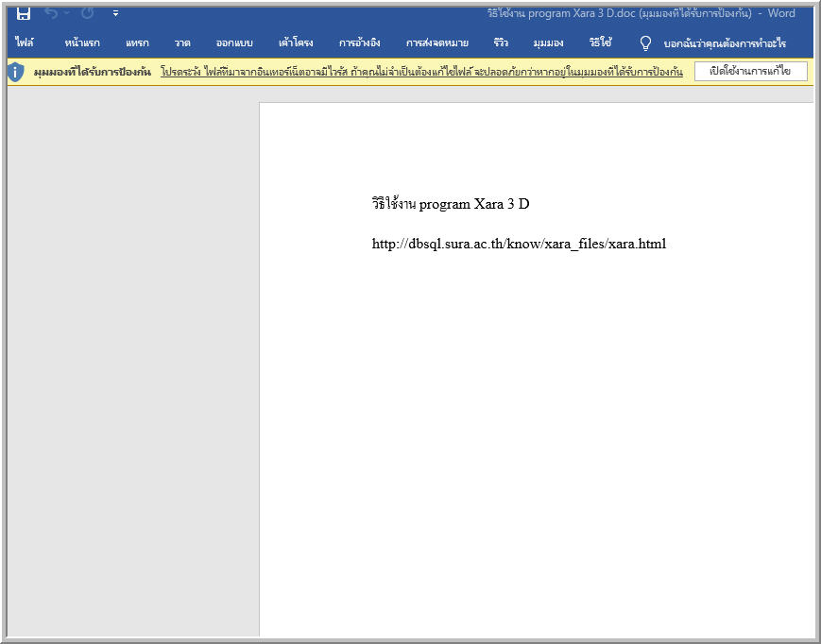Select the ออกแบบ (Design) tab
This screenshot has width=821, height=644.
click(x=234, y=42)
